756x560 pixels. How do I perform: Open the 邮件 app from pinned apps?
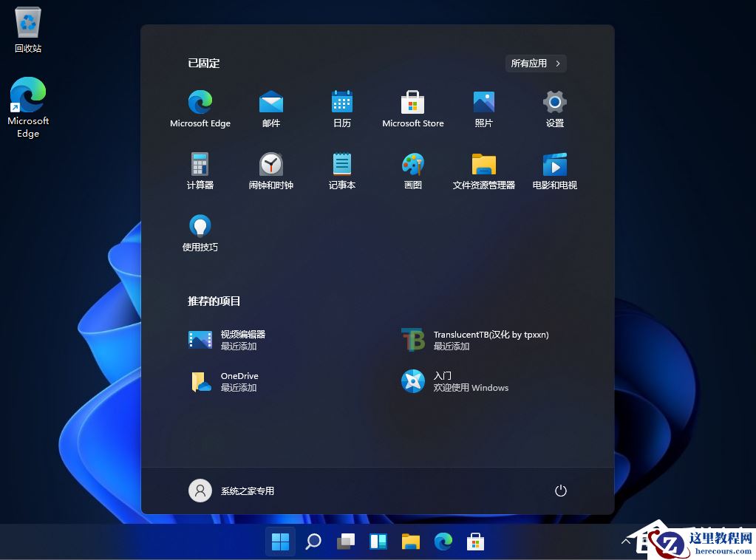click(x=270, y=107)
